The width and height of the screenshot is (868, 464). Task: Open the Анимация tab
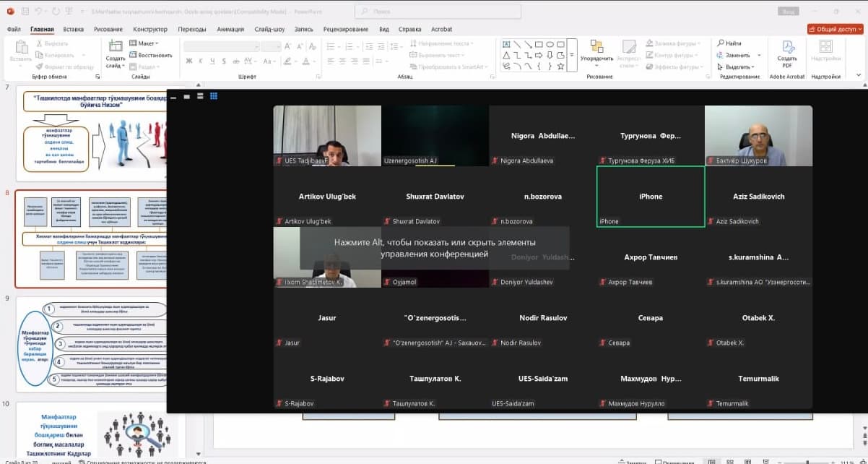pyautogui.click(x=230, y=29)
